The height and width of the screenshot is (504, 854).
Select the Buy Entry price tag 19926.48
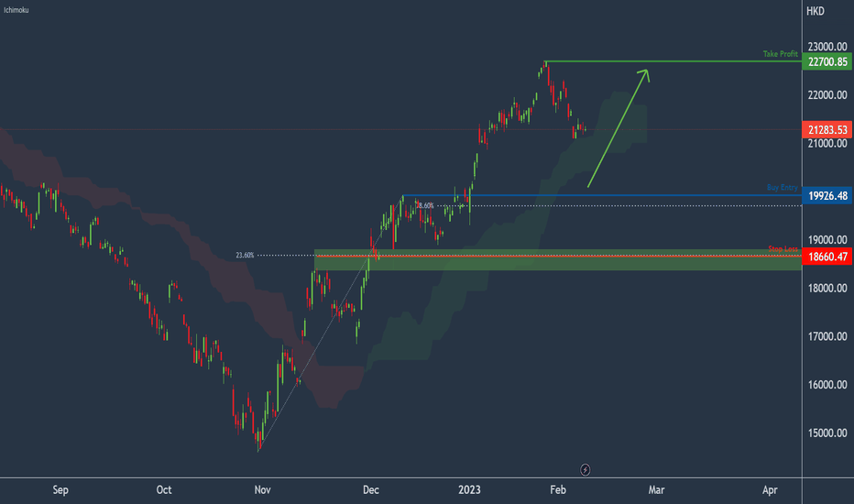[827, 195]
